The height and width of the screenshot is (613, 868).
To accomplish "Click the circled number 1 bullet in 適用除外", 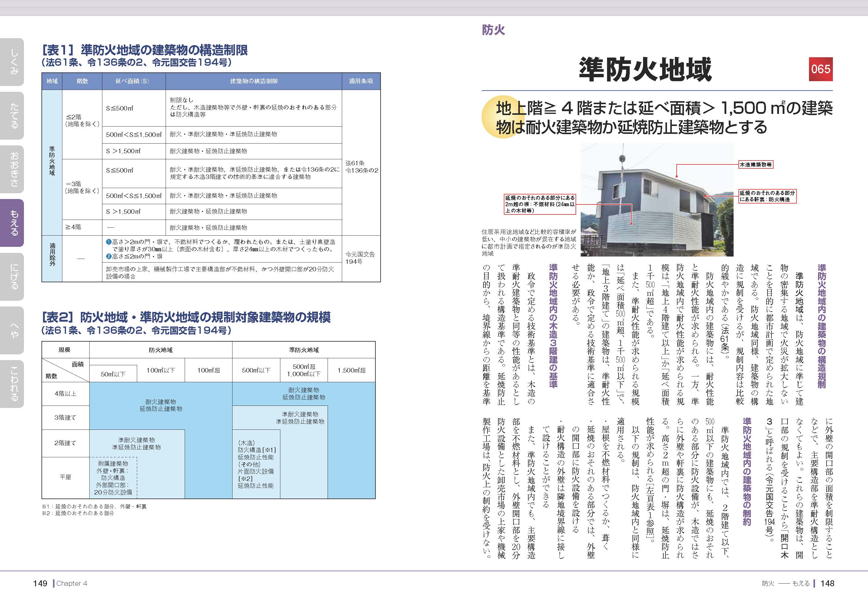I will tap(109, 242).
